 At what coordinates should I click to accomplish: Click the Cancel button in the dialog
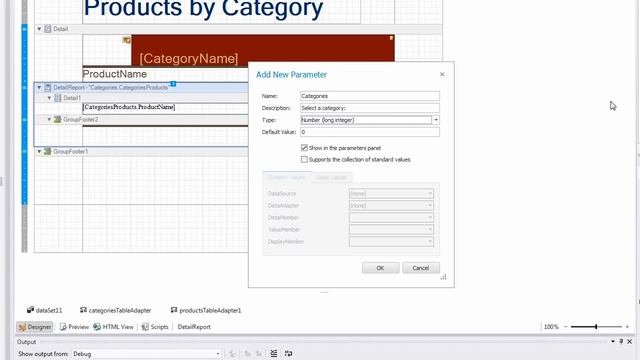(421, 268)
